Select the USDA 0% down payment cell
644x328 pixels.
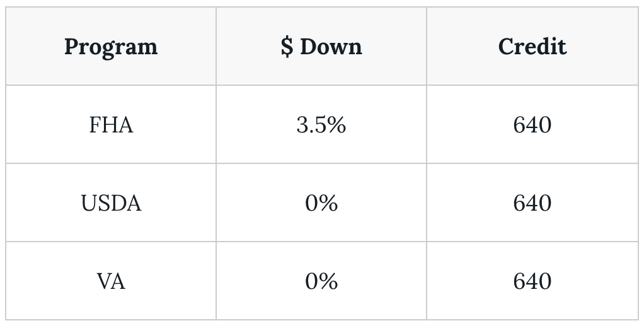[321, 202]
